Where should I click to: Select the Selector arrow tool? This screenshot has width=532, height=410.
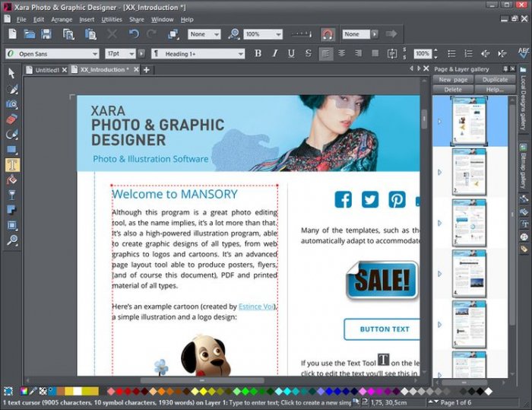12,73
